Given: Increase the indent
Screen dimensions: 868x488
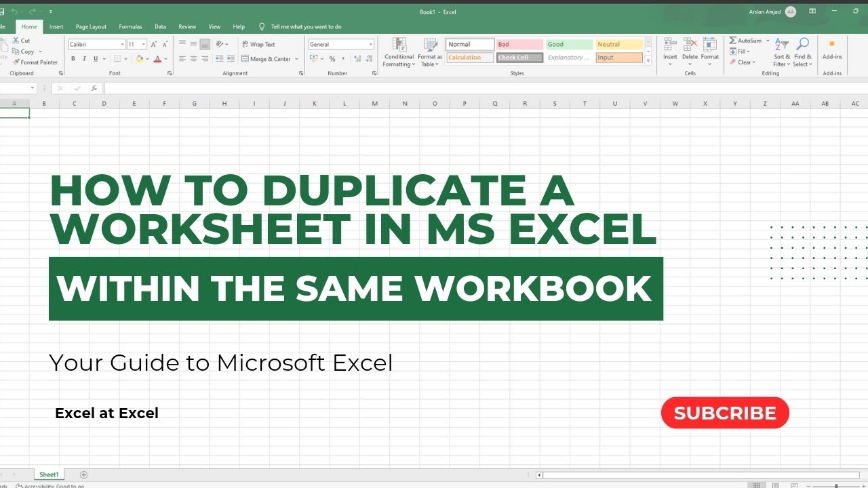Looking at the screenshot, I should click(x=231, y=59).
